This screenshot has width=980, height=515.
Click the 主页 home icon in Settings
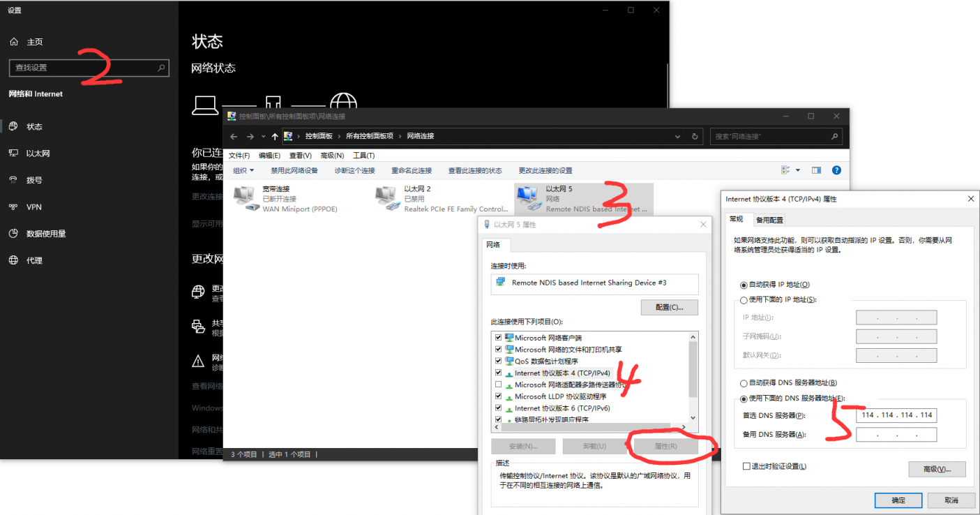pos(13,42)
